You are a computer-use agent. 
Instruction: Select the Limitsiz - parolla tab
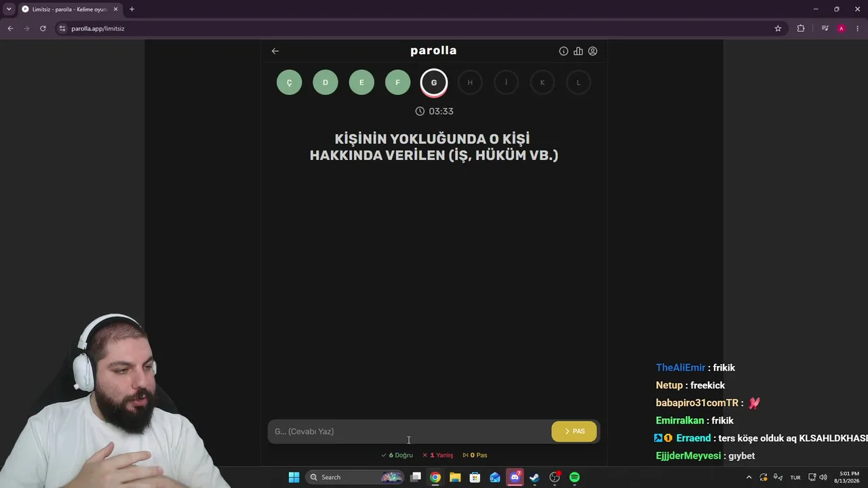click(x=69, y=9)
